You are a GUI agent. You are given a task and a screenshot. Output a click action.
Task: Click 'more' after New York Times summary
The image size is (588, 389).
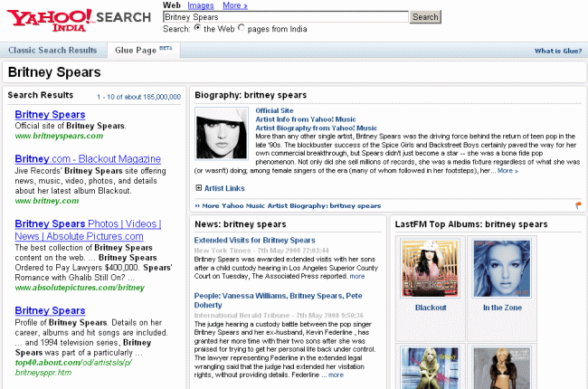[357, 276]
